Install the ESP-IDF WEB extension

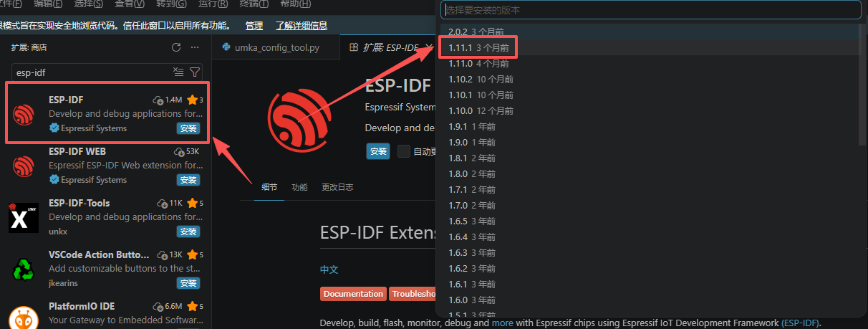188,180
